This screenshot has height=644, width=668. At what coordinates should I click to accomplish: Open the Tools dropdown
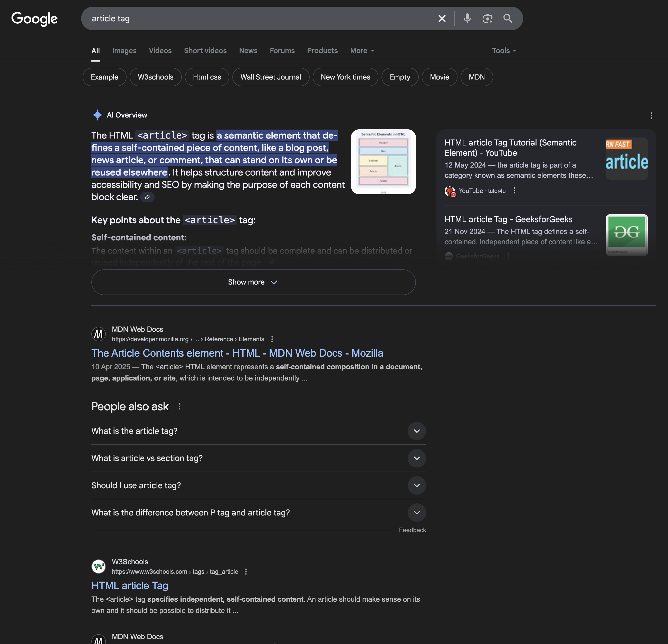503,50
